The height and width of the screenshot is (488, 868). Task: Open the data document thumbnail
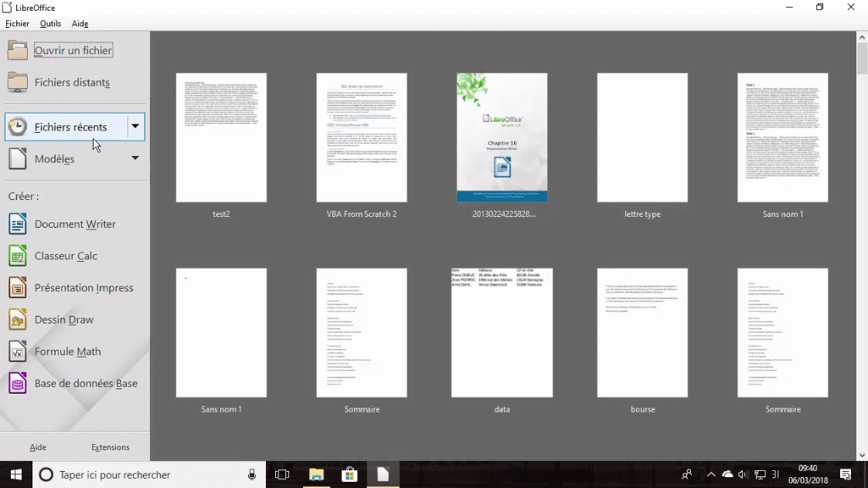click(502, 333)
